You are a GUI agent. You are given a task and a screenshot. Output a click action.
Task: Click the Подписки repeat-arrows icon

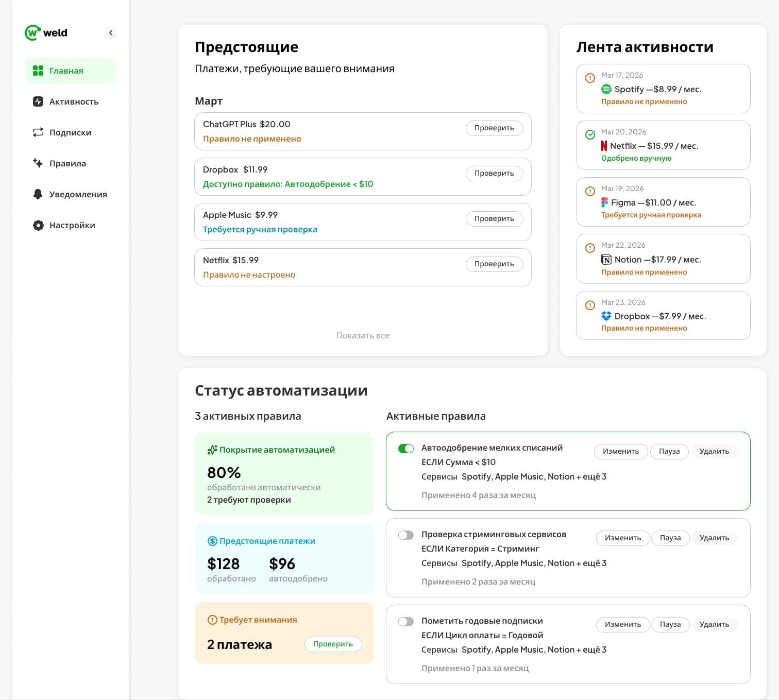(38, 132)
